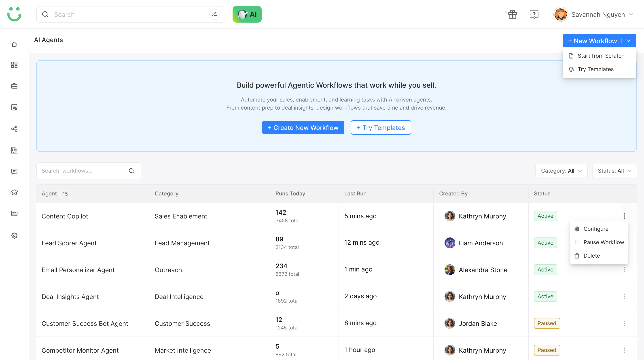Open the AI assistant button
Image resolution: width=644 pixels, height=360 pixels.
click(247, 14)
